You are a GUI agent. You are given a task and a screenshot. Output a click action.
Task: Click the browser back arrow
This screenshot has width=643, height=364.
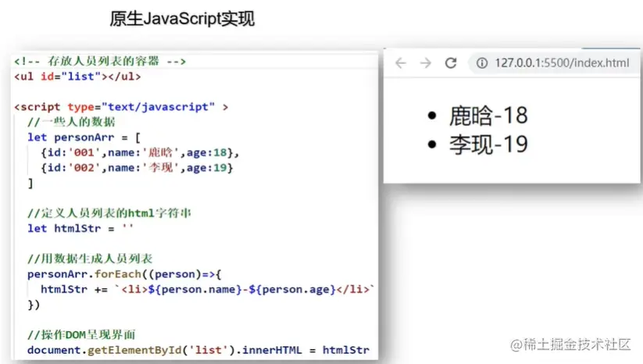[x=401, y=62]
